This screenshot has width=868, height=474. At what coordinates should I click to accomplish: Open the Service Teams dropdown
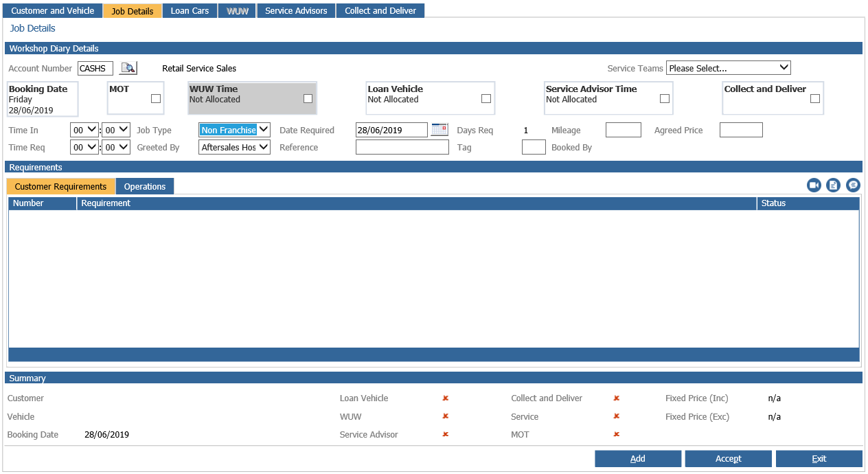(729, 68)
